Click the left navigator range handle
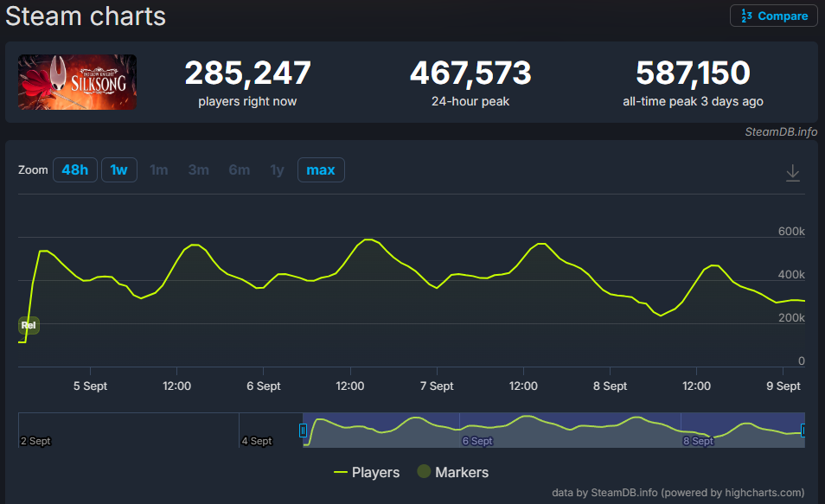Viewport: 825px width, 504px height. [x=303, y=430]
